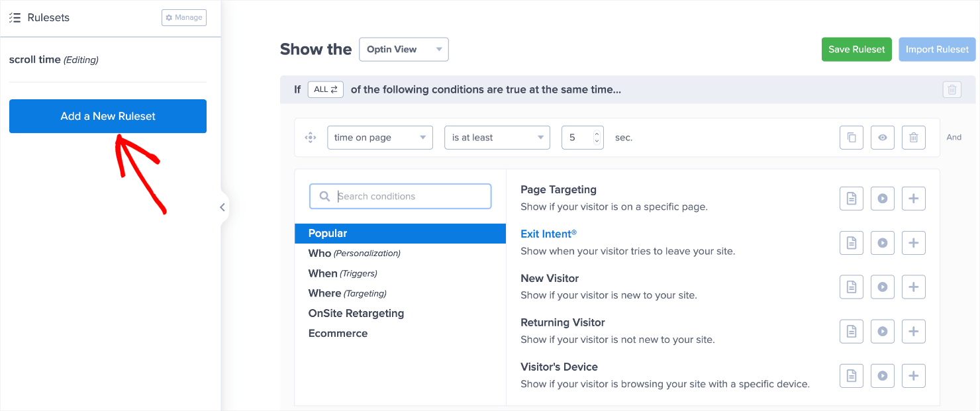Open the 'is at least' operator dropdown
980x411 pixels.
point(497,138)
